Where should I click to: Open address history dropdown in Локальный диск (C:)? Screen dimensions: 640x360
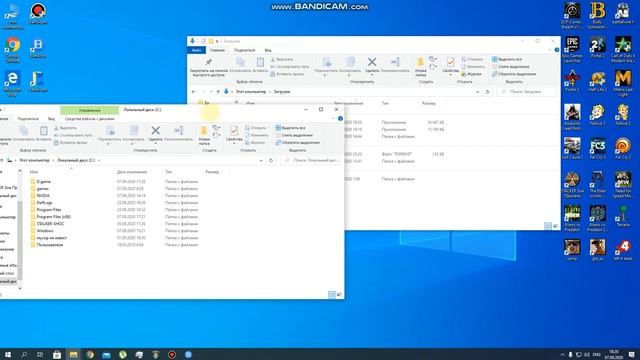(261, 160)
